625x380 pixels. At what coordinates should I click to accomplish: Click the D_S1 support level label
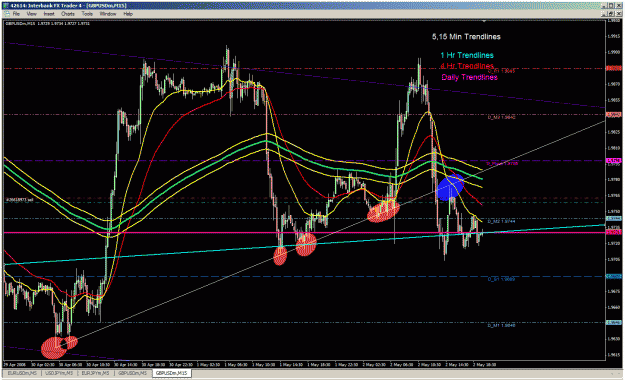501,279
